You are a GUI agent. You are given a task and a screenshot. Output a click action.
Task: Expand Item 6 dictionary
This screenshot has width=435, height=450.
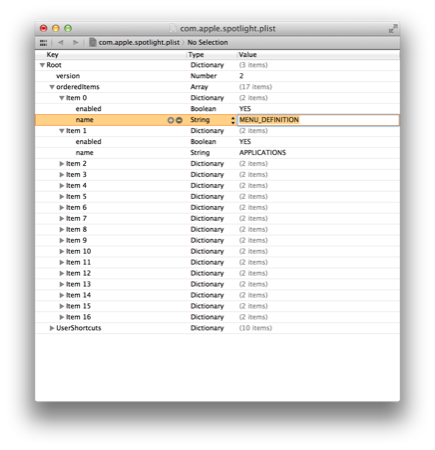[x=62, y=208]
